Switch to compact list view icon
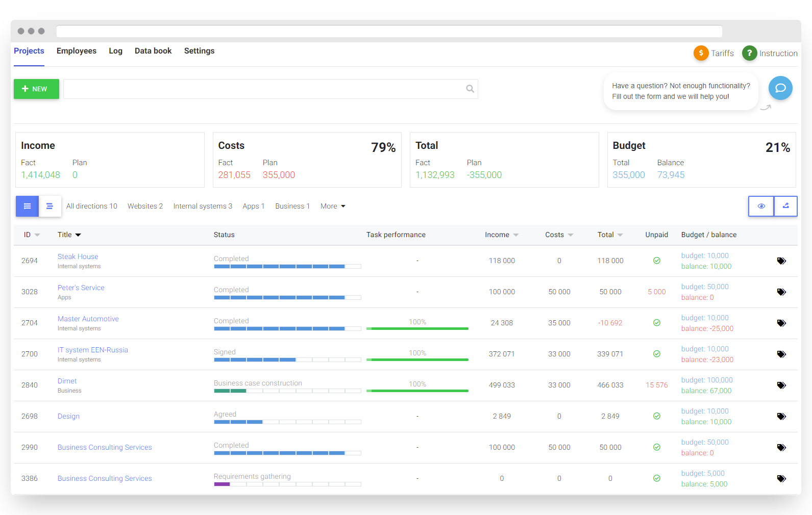812x515 pixels. coord(50,206)
